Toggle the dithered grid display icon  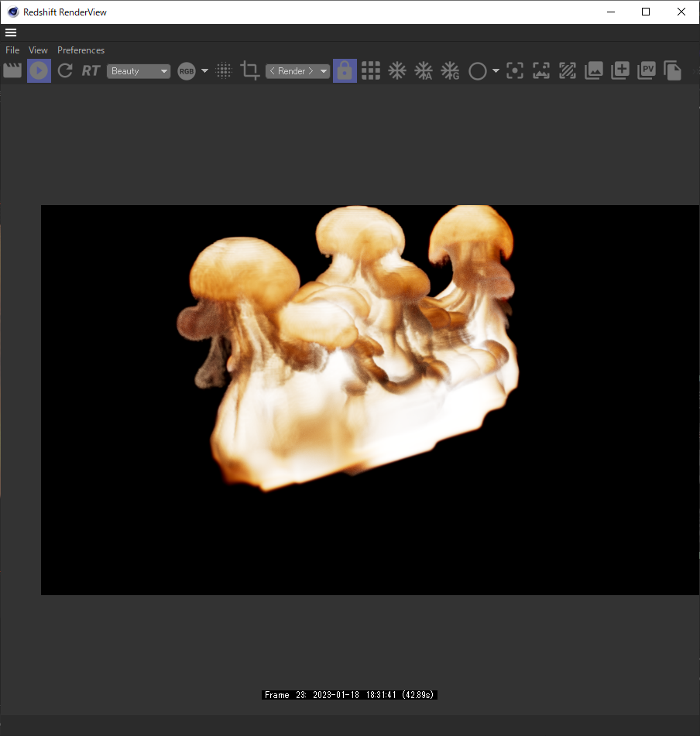(x=224, y=70)
